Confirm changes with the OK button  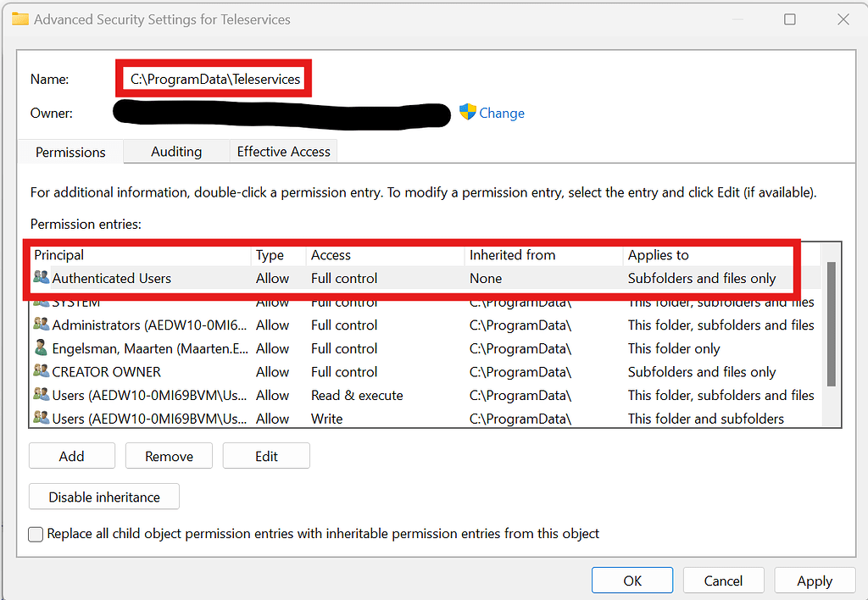(x=632, y=581)
